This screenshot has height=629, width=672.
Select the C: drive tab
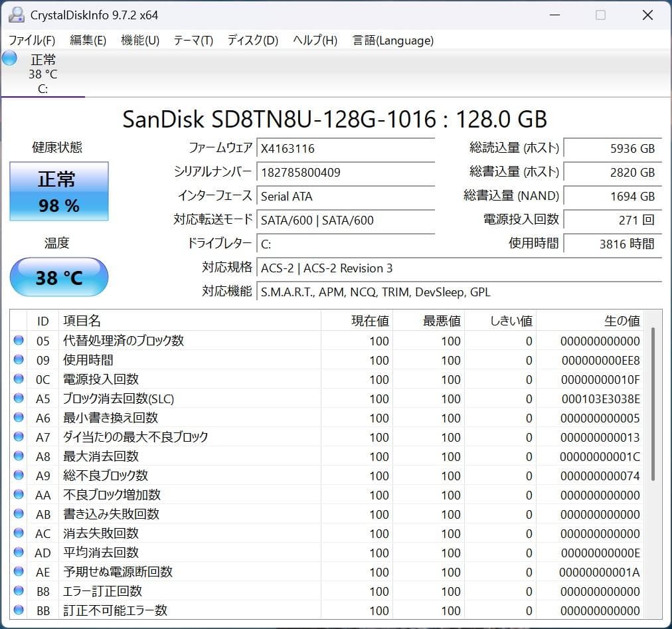pos(43,73)
